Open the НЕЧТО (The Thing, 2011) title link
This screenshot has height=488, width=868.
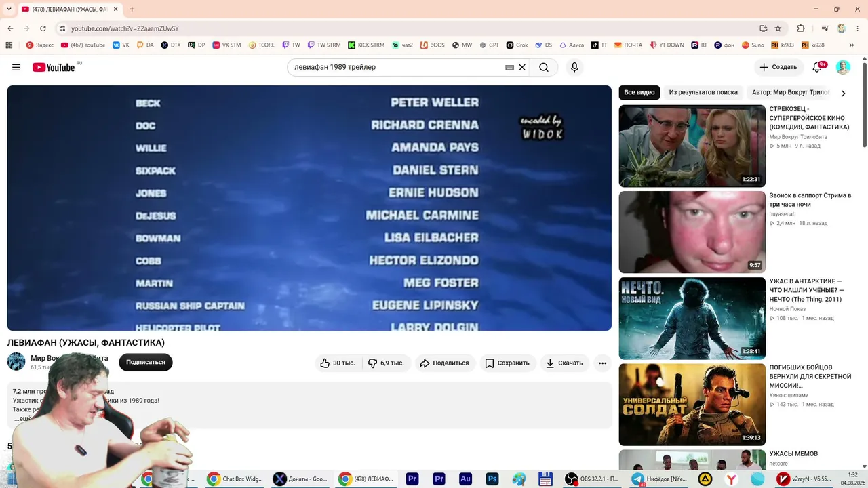pos(806,290)
